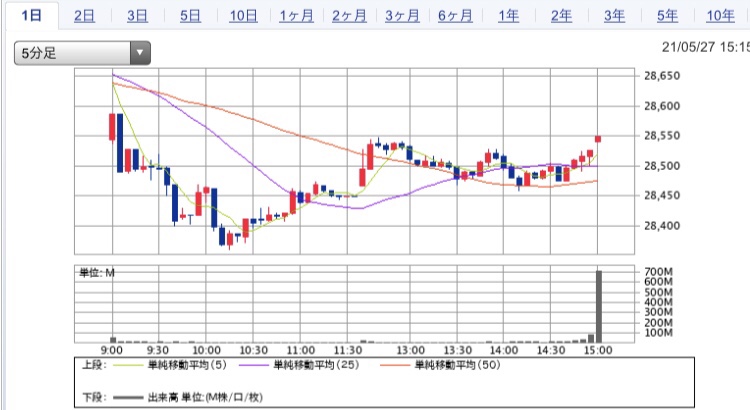Open the 5分足 interval dropdown
The width and height of the screenshot is (750, 410).
point(82,53)
